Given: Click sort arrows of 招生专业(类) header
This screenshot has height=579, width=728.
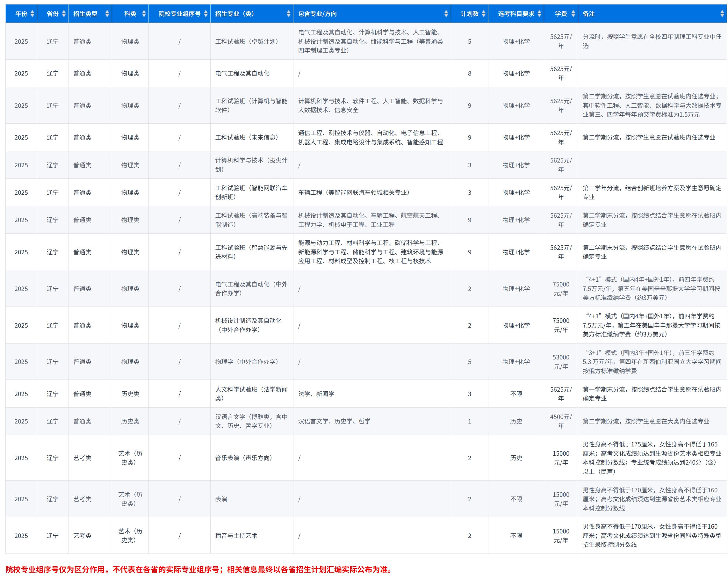Looking at the screenshot, I should point(288,13).
